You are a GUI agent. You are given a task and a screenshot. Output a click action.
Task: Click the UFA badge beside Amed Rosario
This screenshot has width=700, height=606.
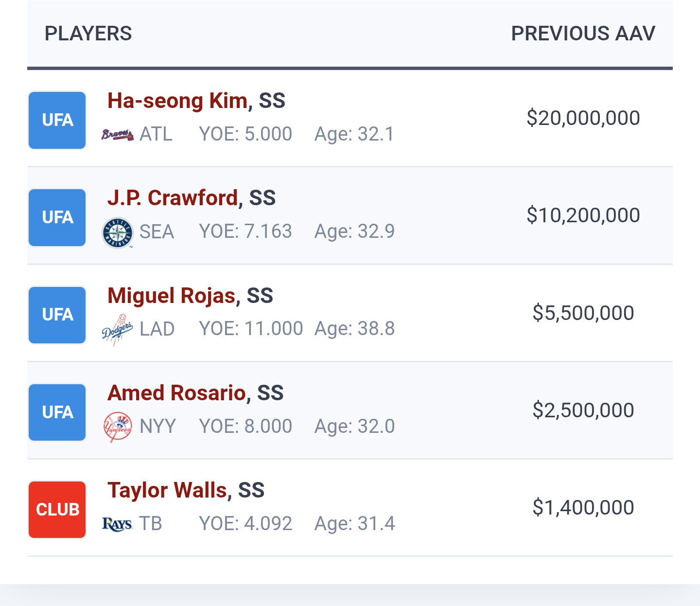pos(57,412)
